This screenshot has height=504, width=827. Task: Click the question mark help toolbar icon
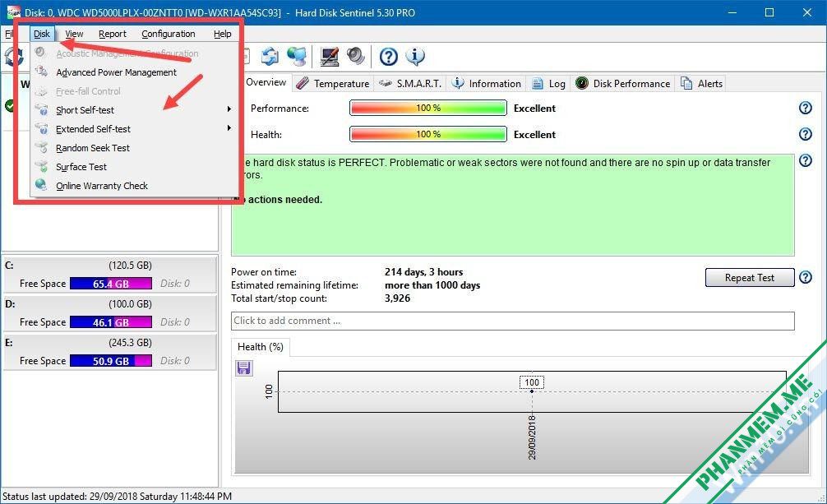point(389,56)
